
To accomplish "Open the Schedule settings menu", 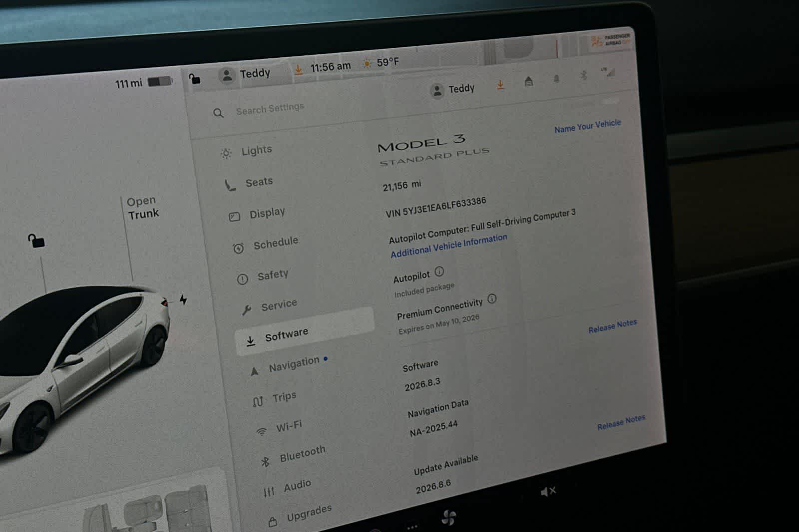I will 266,245.
